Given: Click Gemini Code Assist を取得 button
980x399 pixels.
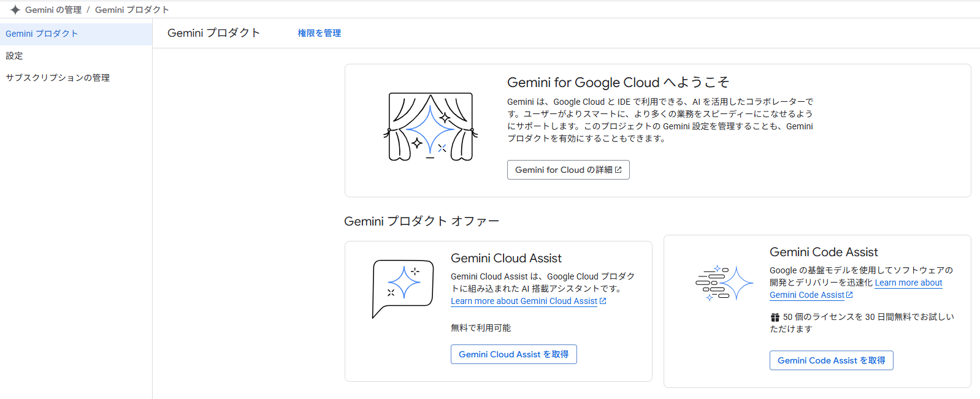Looking at the screenshot, I should pyautogui.click(x=832, y=360).
